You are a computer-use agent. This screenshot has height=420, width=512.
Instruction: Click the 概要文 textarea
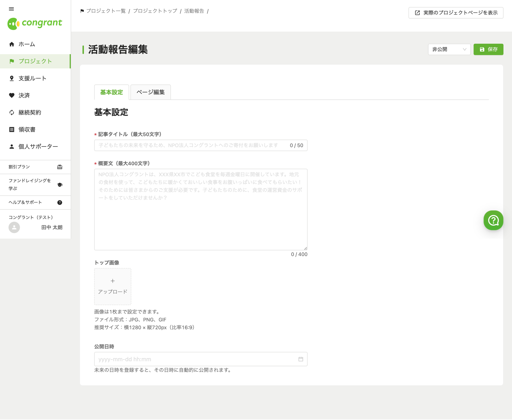click(x=201, y=209)
